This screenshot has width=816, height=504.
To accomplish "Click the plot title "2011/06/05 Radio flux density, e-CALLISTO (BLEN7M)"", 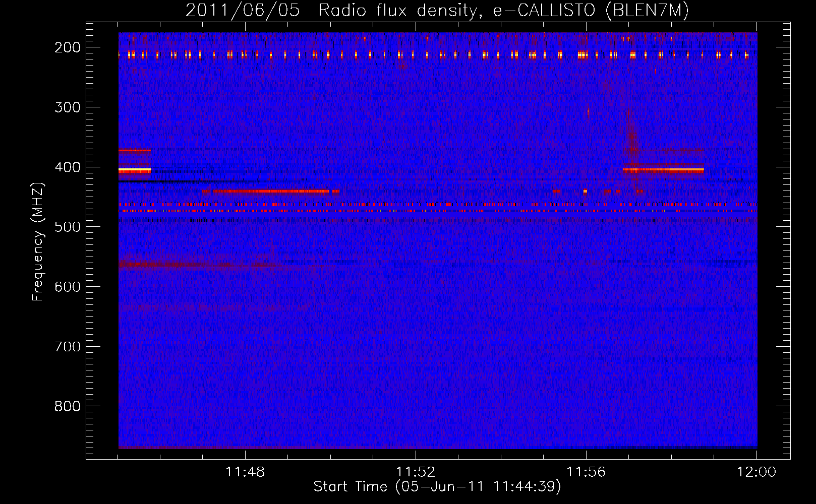I will tap(437, 10).
